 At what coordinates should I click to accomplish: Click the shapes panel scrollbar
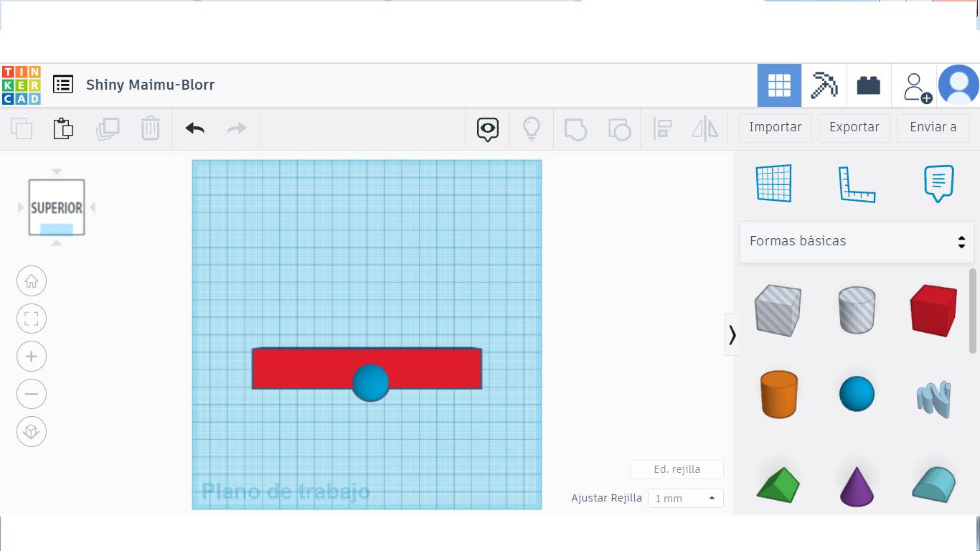point(973,311)
